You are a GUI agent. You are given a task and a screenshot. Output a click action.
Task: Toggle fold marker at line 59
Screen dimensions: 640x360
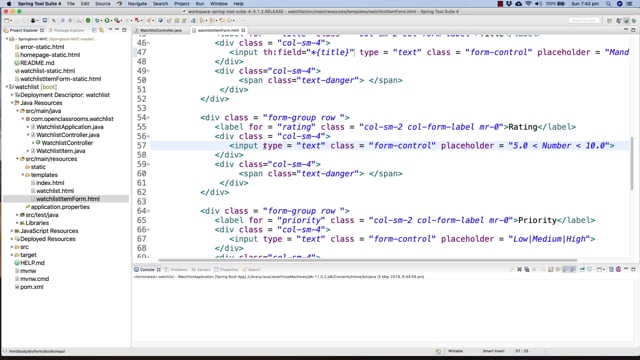coord(149,164)
